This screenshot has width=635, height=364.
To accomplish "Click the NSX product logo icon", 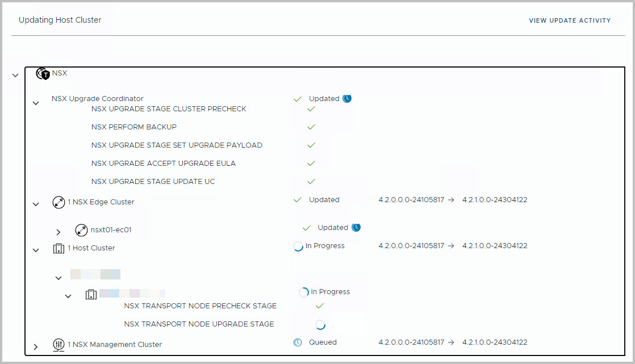I will 43,73.
